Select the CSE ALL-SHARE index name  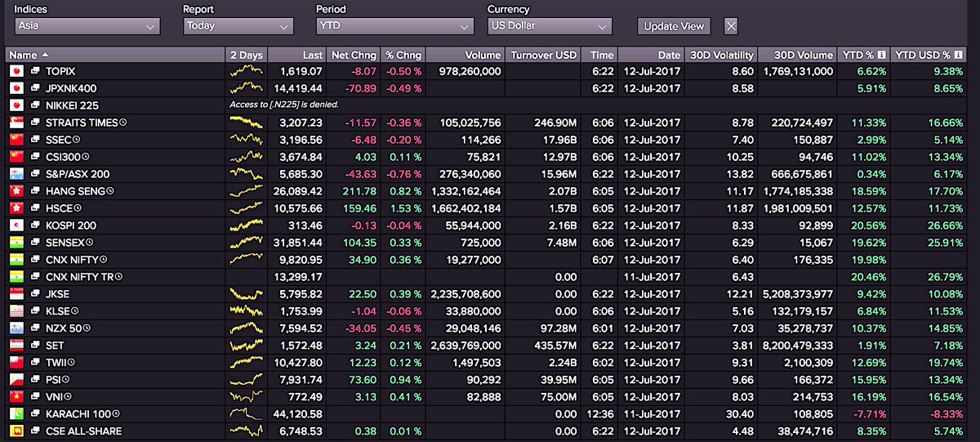tap(83, 431)
